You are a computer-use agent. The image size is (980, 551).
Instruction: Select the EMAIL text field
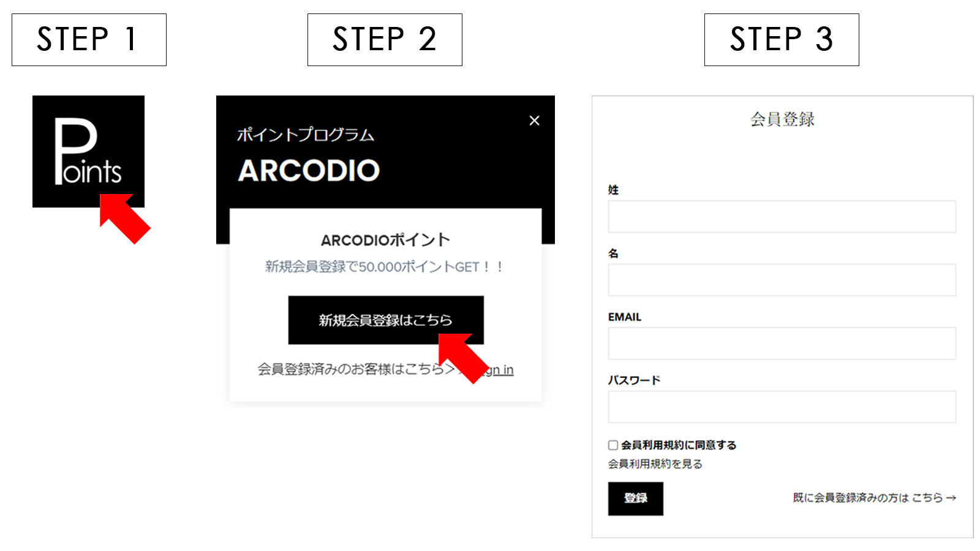(x=782, y=343)
